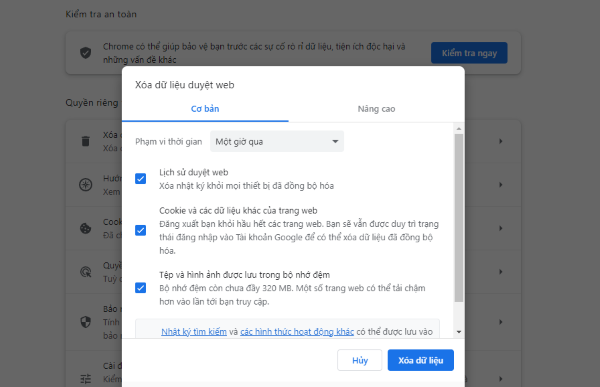Expand the clear browsing data row chevron

click(501, 141)
